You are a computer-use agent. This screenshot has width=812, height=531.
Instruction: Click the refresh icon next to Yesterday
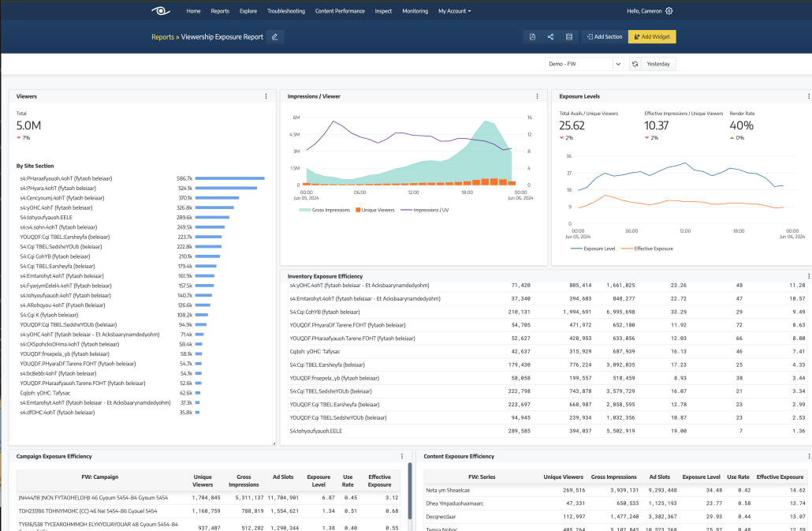pos(635,64)
